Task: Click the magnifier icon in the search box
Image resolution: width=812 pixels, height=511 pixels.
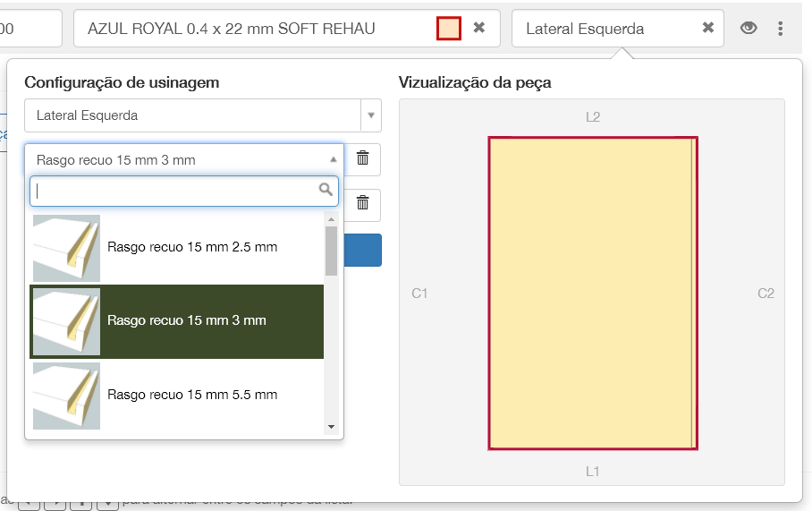Action: [x=326, y=190]
